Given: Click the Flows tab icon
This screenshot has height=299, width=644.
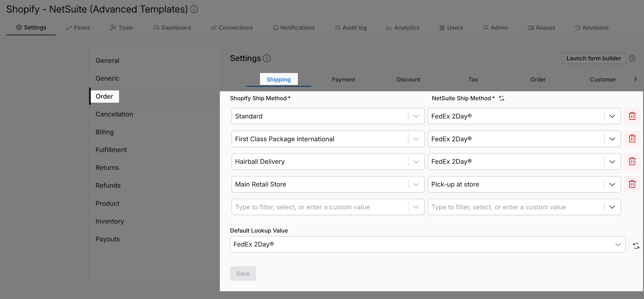Looking at the screenshot, I should click(x=69, y=28).
